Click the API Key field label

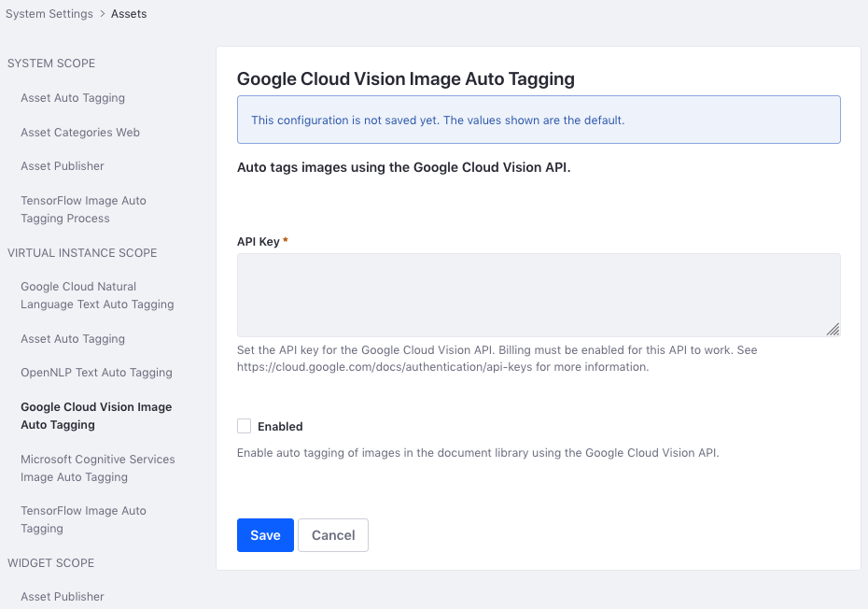[x=258, y=242]
